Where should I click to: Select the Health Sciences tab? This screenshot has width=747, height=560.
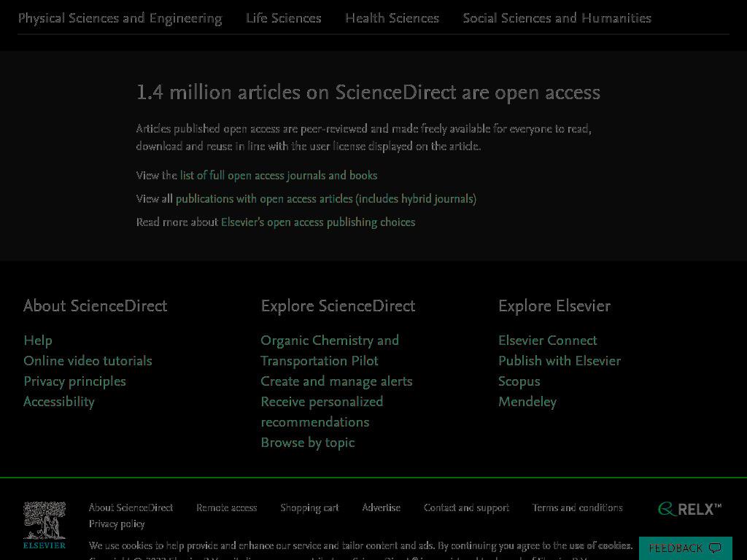click(392, 18)
